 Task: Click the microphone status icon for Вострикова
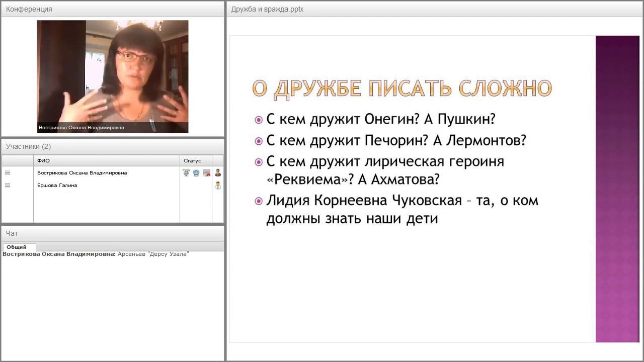click(x=186, y=173)
